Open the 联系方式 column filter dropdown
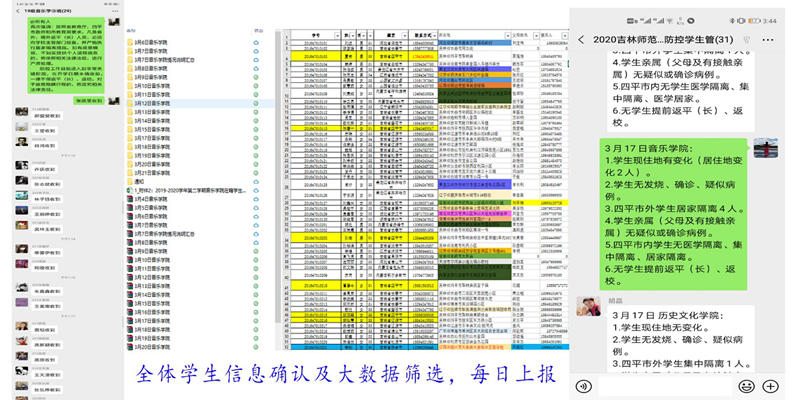Viewport: 800px width, 400px height. [x=434, y=33]
